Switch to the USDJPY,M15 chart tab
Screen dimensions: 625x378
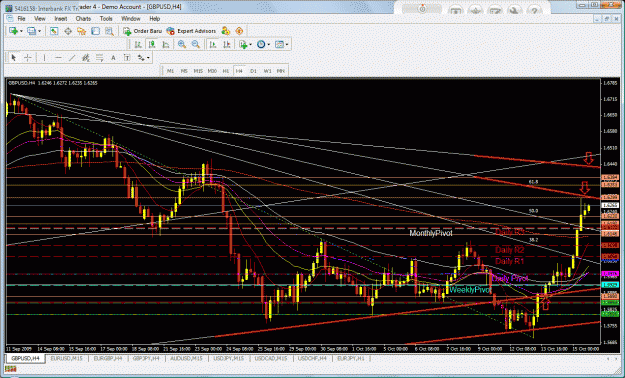(229, 358)
